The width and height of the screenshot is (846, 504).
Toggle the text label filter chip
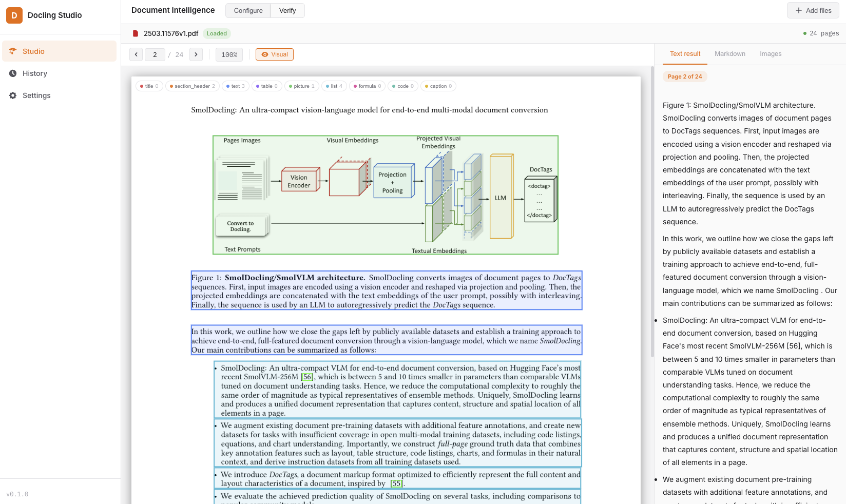click(236, 86)
